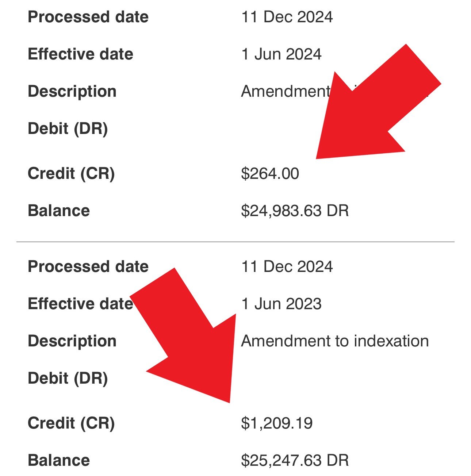This screenshot has width=471, height=476.
Task: Click the processed date above 1 Jun 2024
Action: [287, 17]
